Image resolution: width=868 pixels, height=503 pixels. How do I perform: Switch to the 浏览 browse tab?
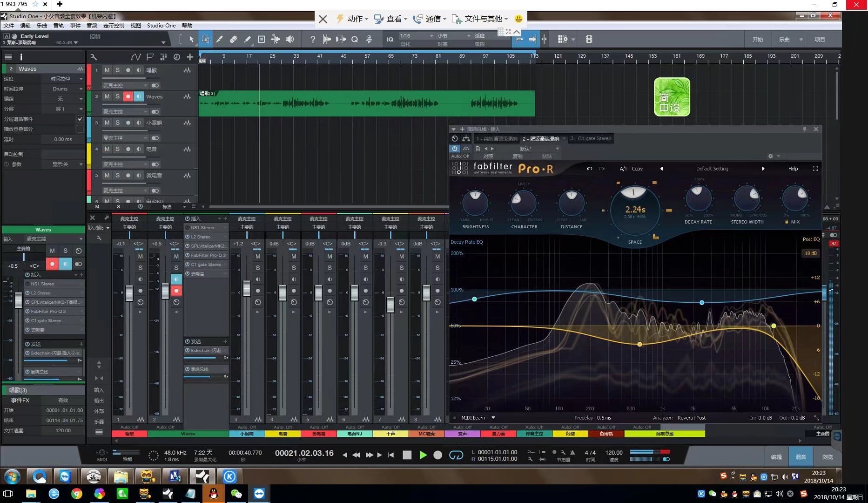pos(827,457)
